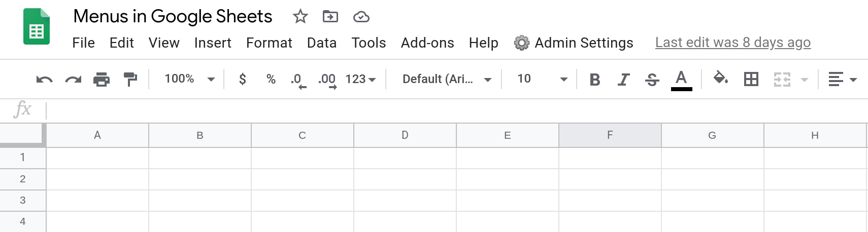Toggle Italic formatting

click(623, 80)
